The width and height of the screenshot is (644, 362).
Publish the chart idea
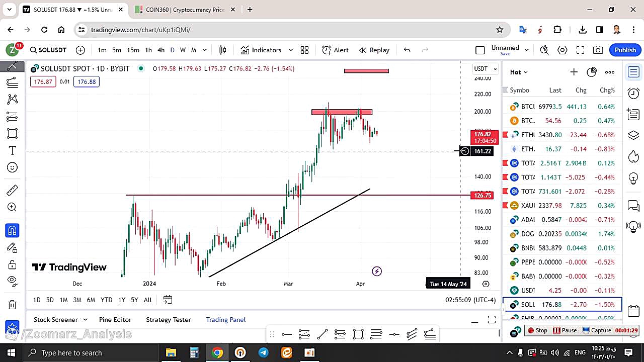coord(625,50)
